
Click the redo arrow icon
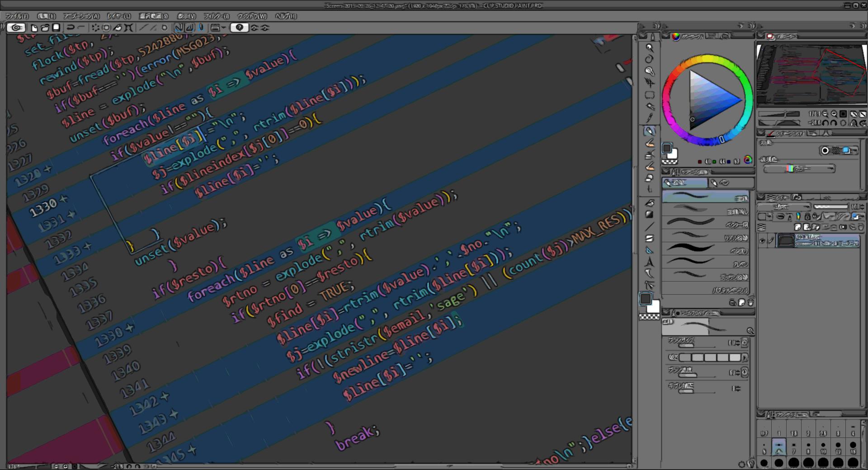(81, 28)
